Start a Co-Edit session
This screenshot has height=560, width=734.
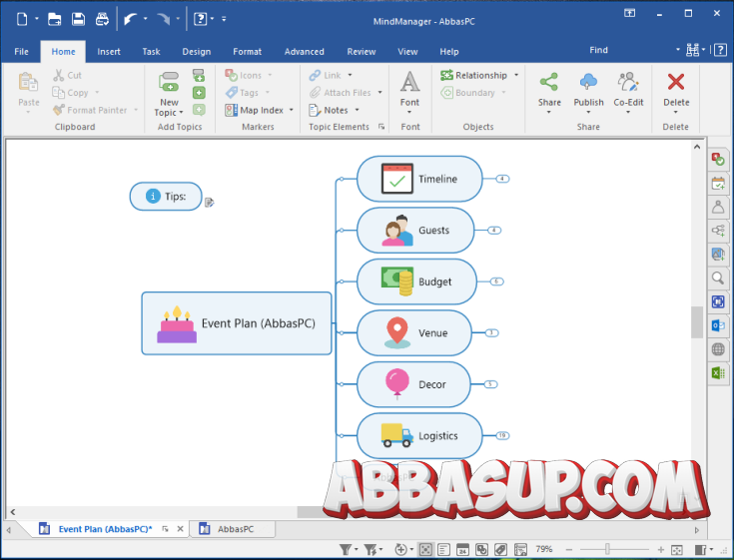pos(628,93)
